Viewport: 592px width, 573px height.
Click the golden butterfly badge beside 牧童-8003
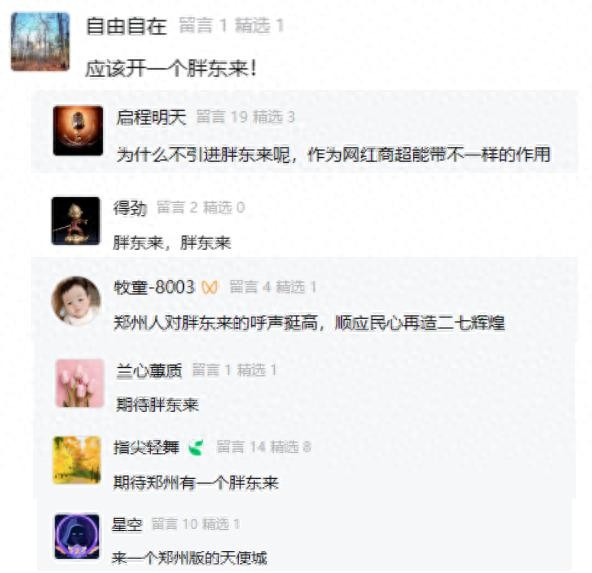click(x=210, y=288)
